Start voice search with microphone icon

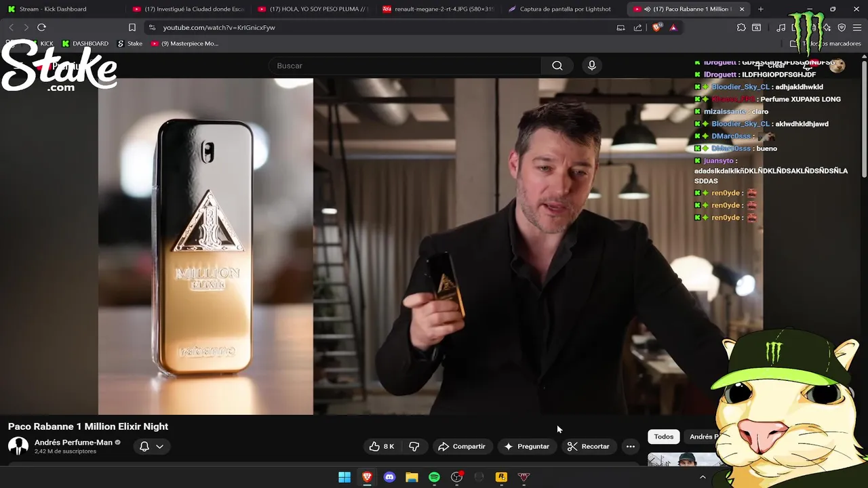pos(592,66)
